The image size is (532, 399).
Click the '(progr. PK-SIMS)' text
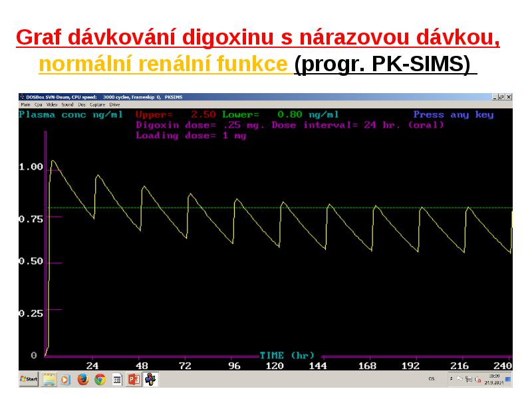(x=382, y=64)
